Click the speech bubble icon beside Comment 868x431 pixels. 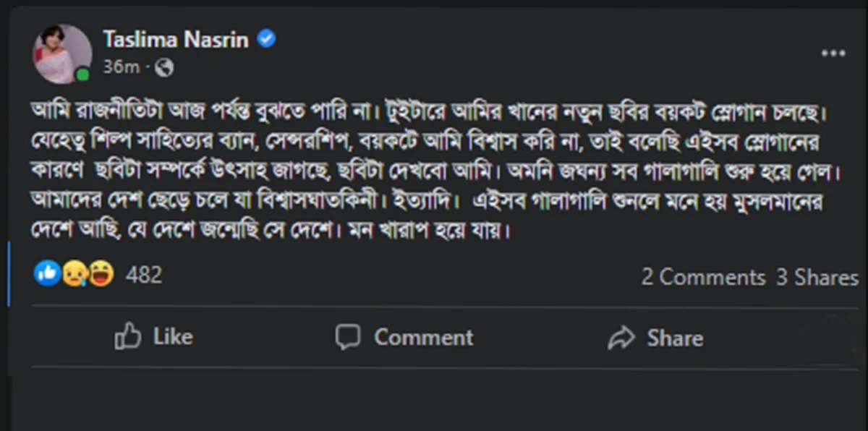(x=348, y=337)
